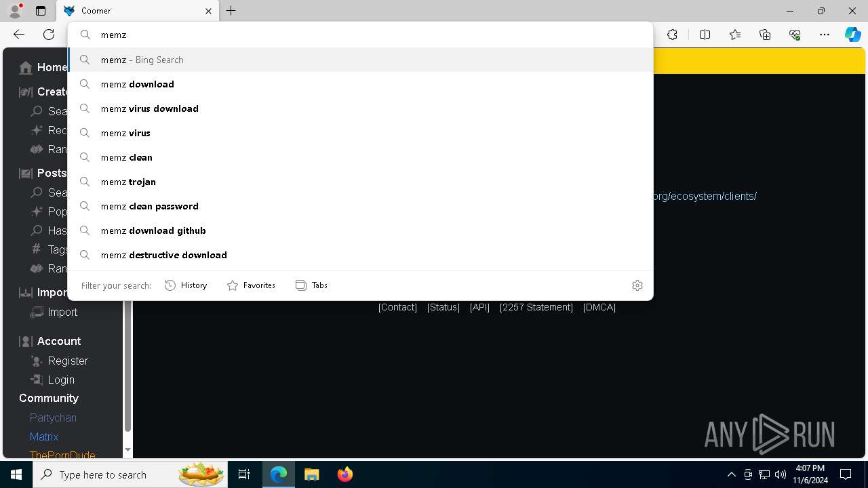This screenshot has width=868, height=488.
Task: Open the network icon in system tray
Action: tap(764, 474)
